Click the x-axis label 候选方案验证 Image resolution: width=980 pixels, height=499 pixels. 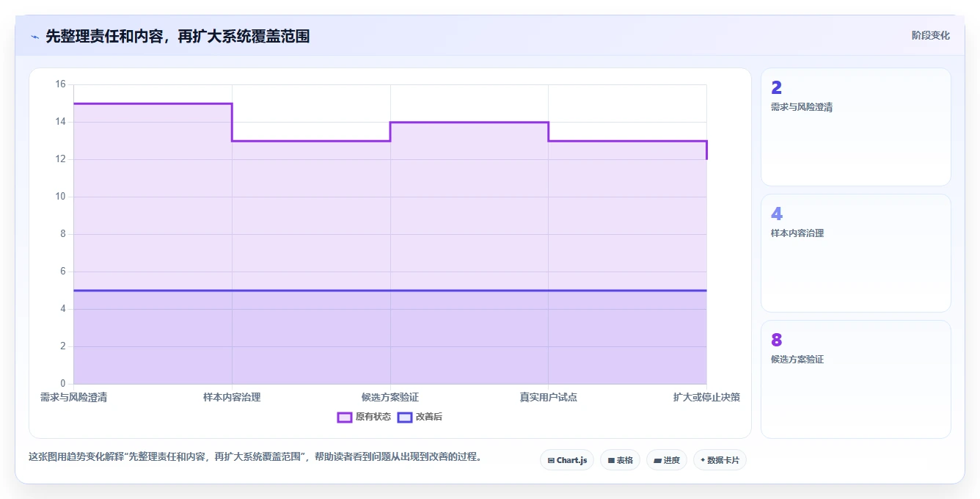(x=390, y=397)
